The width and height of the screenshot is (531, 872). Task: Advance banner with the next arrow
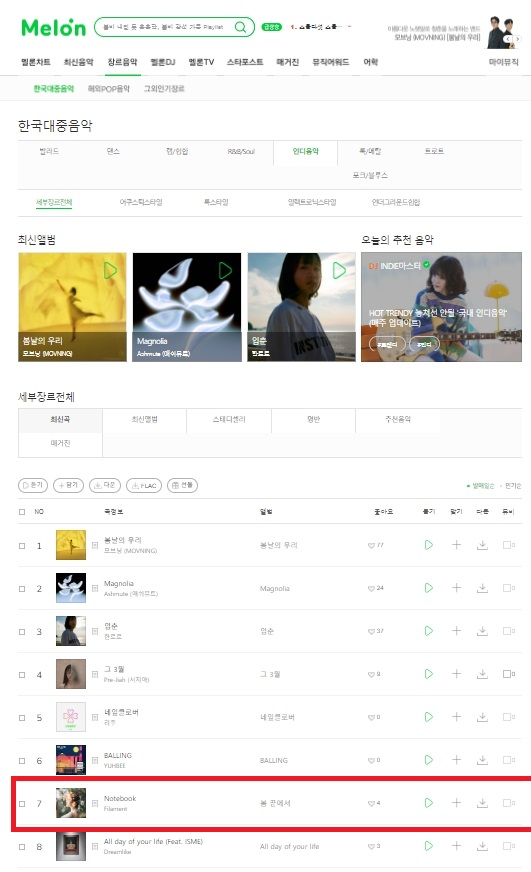point(518,39)
